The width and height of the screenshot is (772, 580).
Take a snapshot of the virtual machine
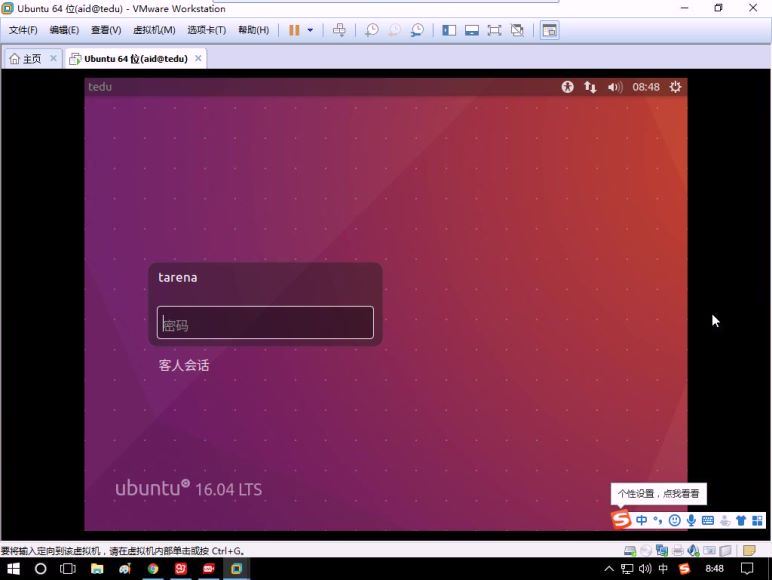(372, 30)
